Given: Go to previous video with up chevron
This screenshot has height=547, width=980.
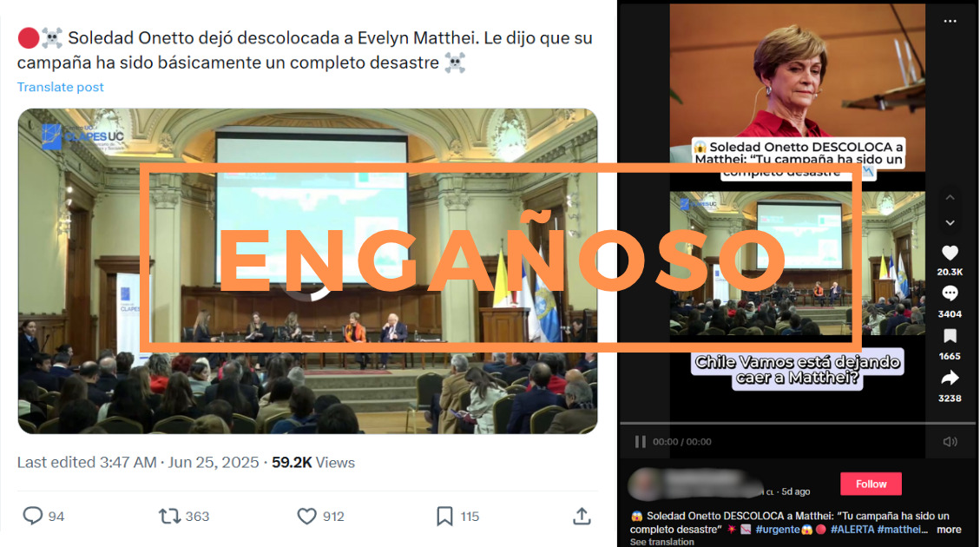Looking at the screenshot, I should 950,198.
